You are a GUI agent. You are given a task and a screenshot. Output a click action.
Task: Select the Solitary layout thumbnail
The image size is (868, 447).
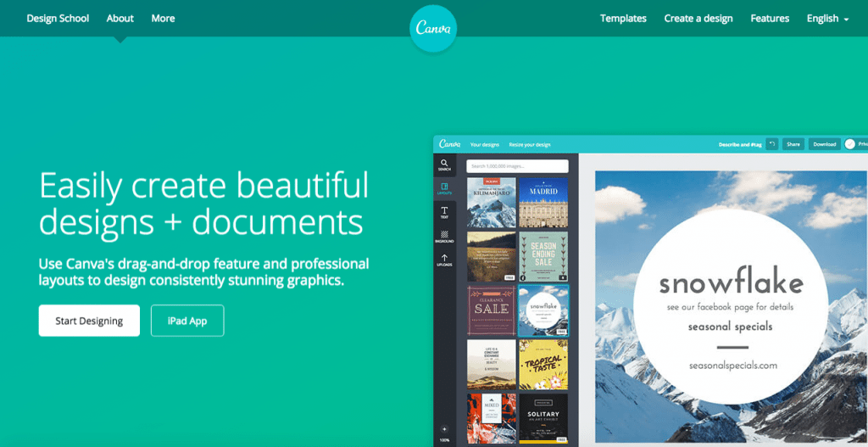pyautogui.click(x=543, y=418)
